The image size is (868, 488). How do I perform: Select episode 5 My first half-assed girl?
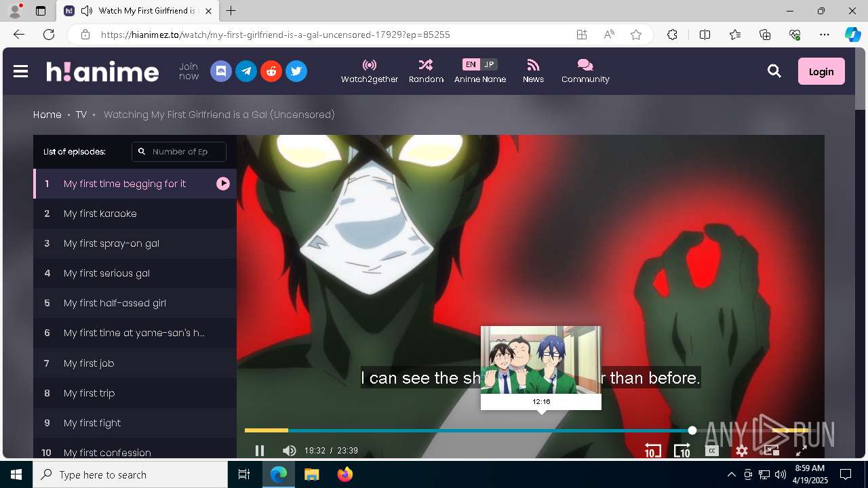[x=135, y=303]
